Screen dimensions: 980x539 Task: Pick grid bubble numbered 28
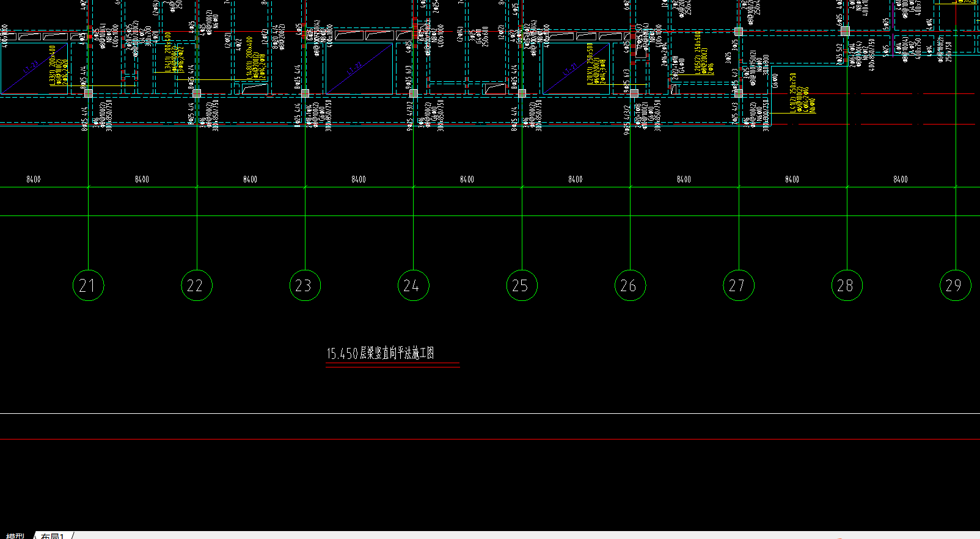[x=847, y=285]
